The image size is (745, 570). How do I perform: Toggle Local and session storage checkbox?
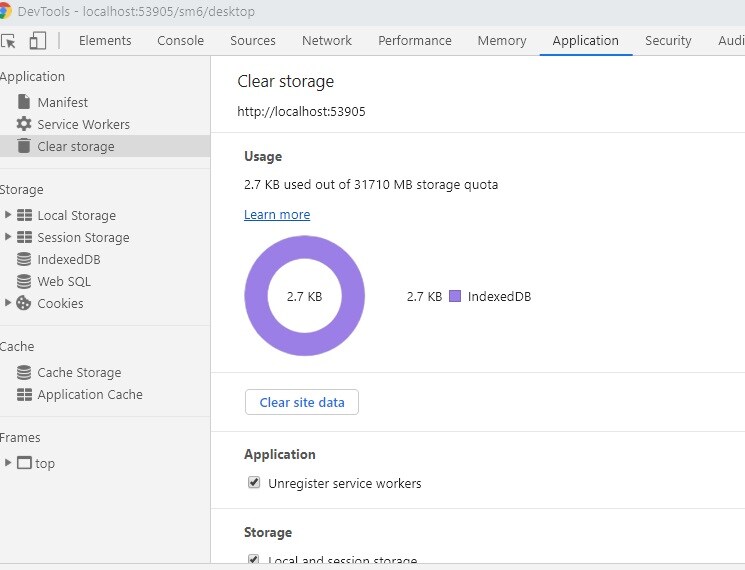point(254,561)
